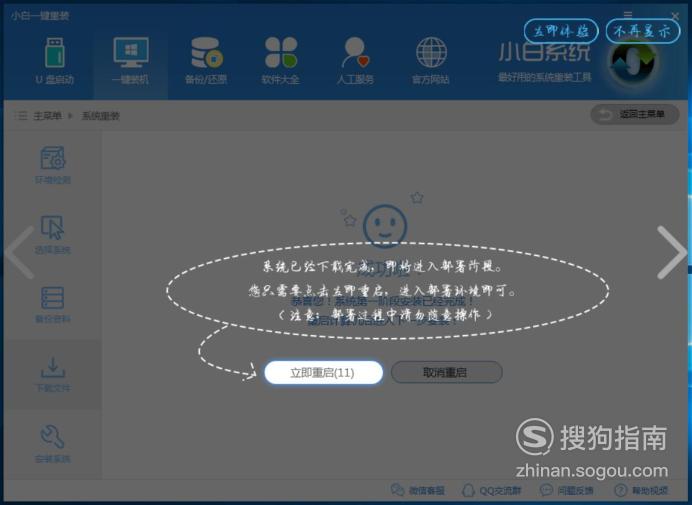Viewport: 692px width, 505px height.
Task: Click the 取消重启 button
Action: tap(446, 373)
